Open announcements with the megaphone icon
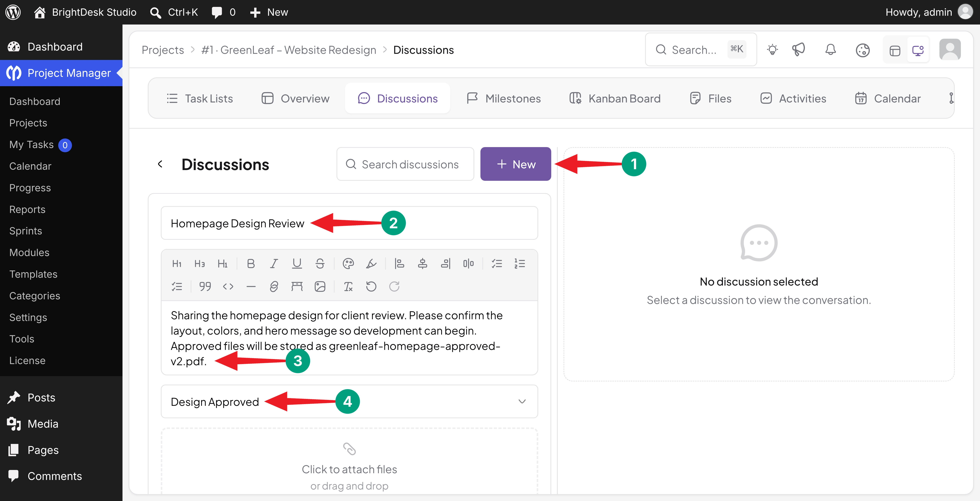The image size is (980, 501). click(x=798, y=49)
